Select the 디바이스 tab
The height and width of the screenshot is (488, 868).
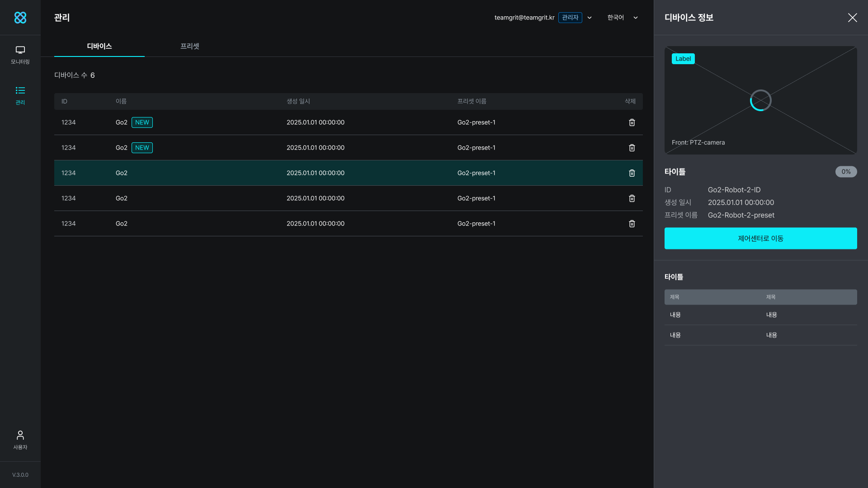point(99,46)
